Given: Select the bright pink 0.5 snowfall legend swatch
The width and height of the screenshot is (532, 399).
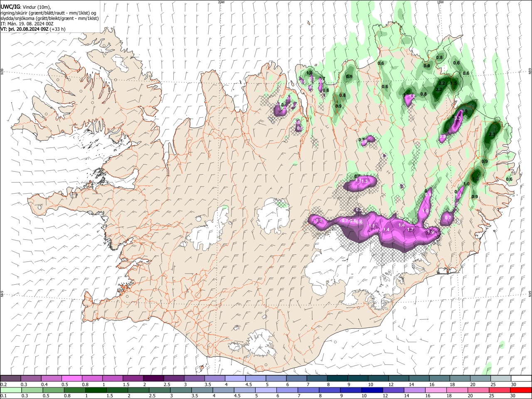Looking at the screenshot, I should (x=71, y=379).
